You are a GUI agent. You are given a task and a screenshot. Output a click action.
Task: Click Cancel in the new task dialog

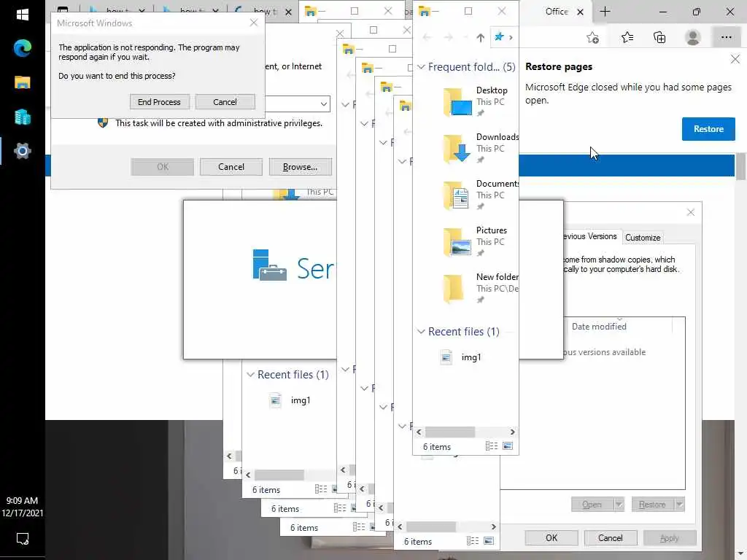(231, 167)
